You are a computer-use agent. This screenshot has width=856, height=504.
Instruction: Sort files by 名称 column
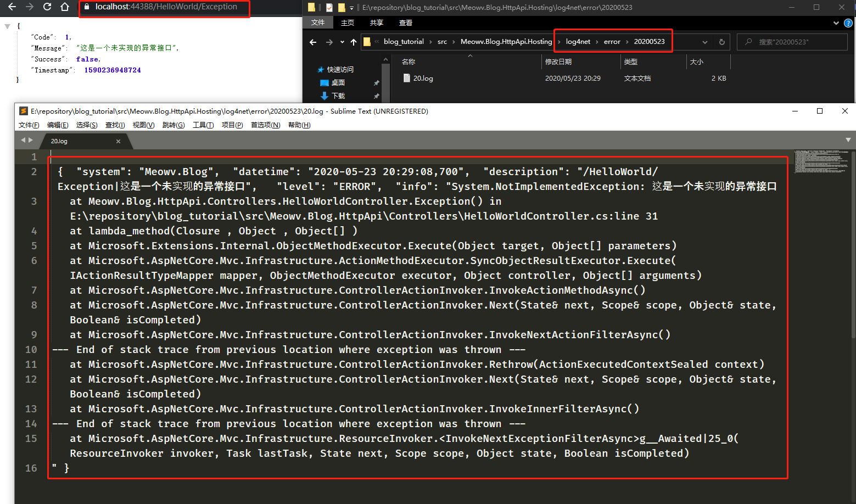tap(409, 62)
